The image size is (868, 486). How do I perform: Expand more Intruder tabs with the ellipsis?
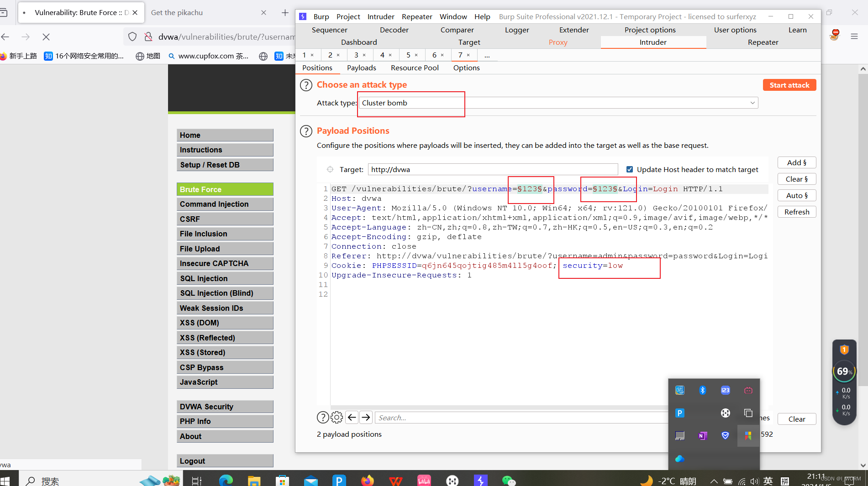click(x=487, y=55)
